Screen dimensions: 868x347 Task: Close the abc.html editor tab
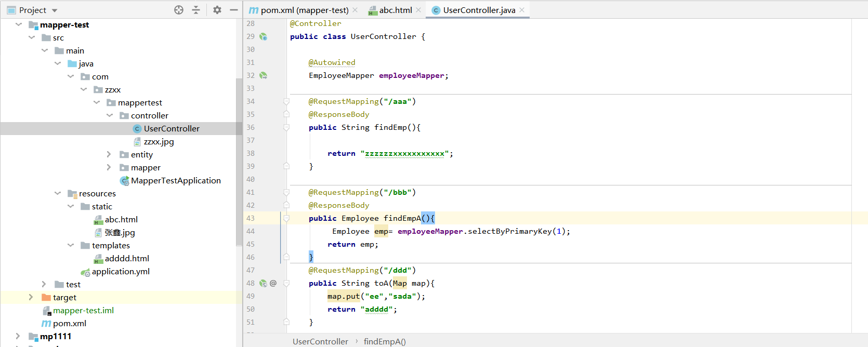[418, 10]
